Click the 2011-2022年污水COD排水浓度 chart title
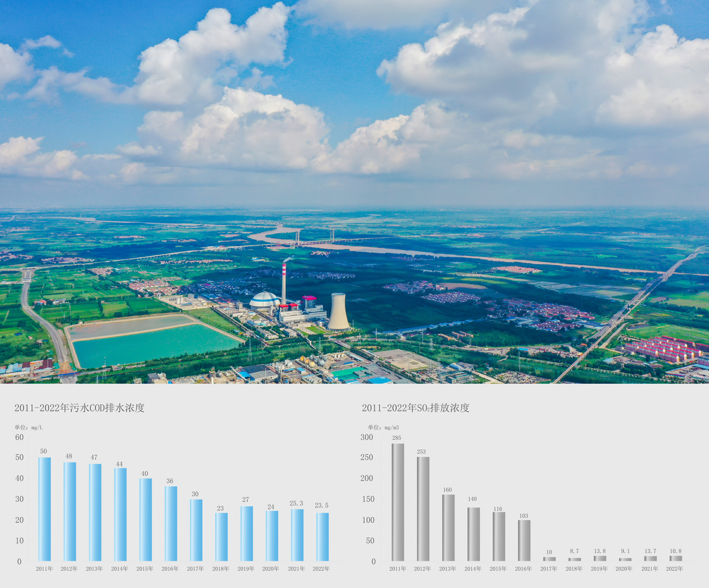This screenshot has height=588, width=709. point(79,408)
